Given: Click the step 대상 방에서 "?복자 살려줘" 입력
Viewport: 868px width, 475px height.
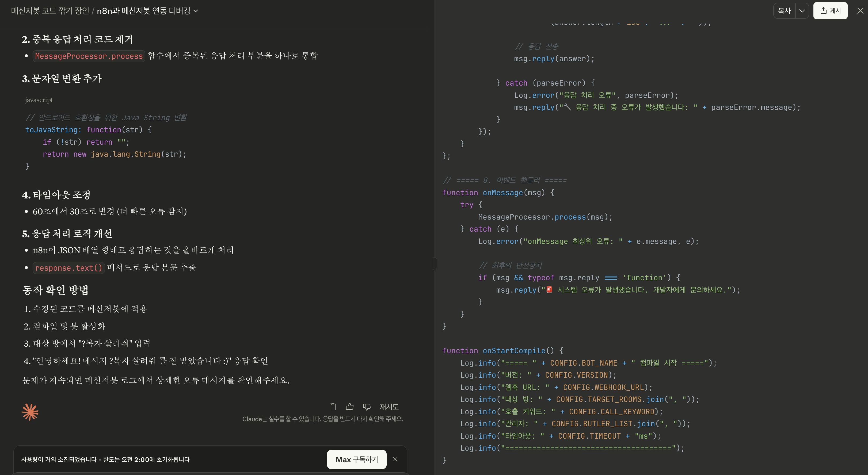Looking at the screenshot, I should tap(91, 343).
